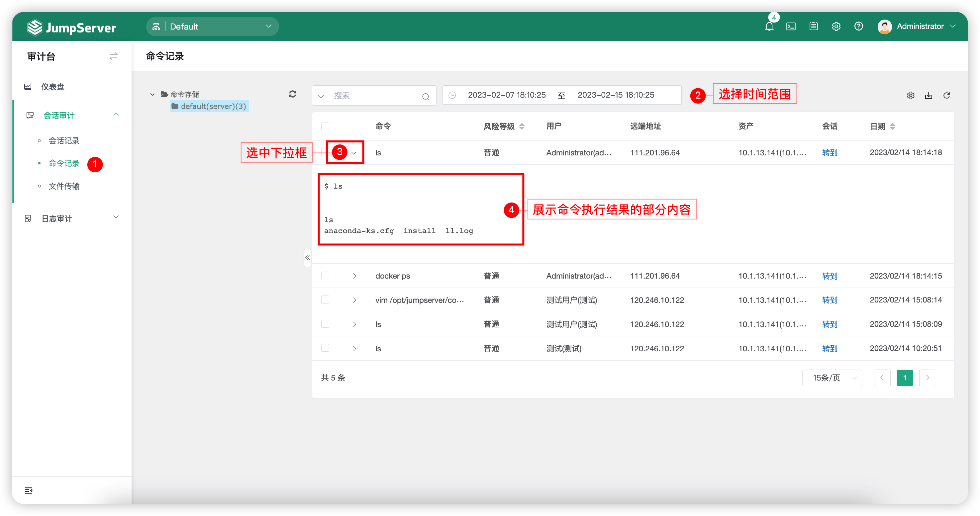The image size is (980, 516).
Task: Open the Default organization dropdown
Action: pyautogui.click(x=212, y=26)
